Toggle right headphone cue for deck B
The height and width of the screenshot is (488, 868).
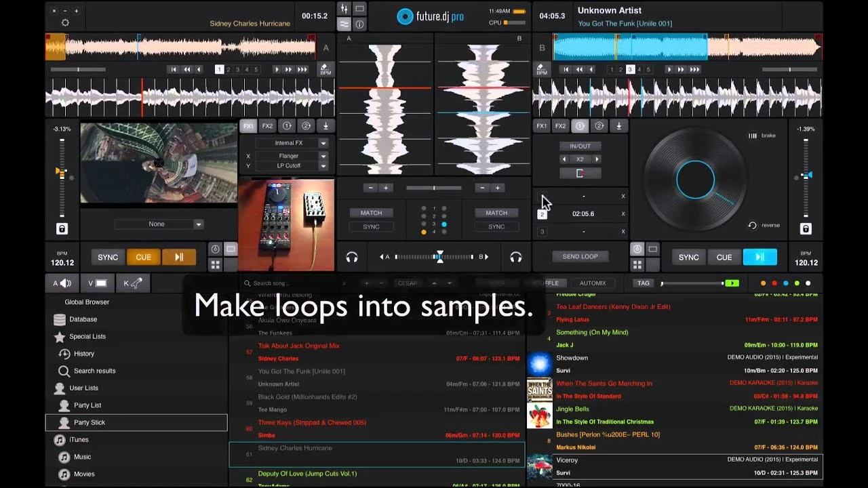coord(516,257)
